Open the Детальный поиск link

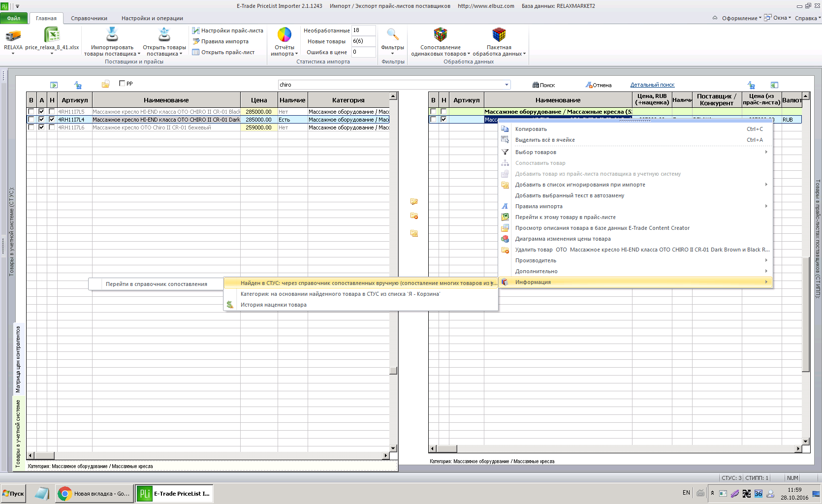(652, 85)
